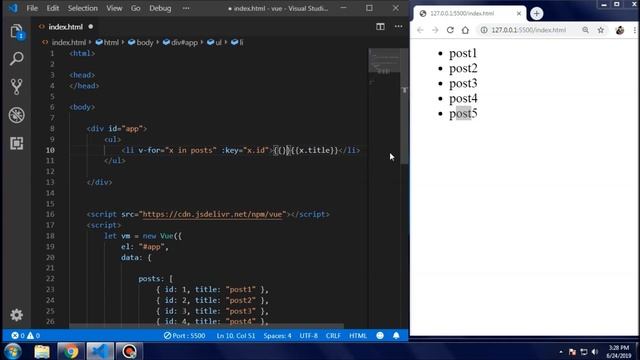Click Ln 10, Col 51 go to line
This screenshot has height=360, width=640.
(x=236, y=336)
